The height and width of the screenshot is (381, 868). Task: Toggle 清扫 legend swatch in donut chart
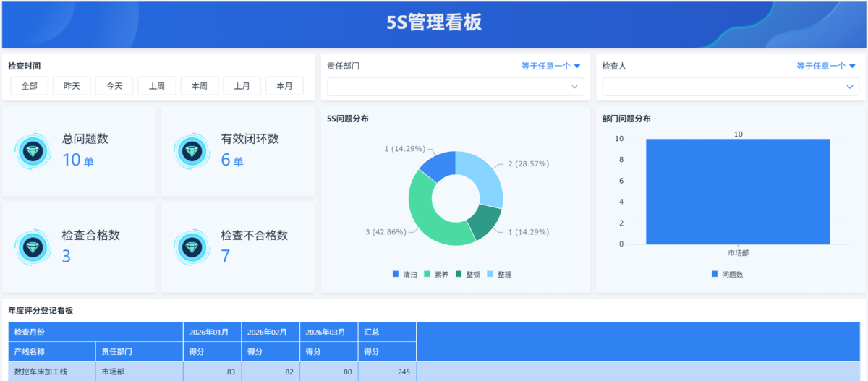pos(396,274)
